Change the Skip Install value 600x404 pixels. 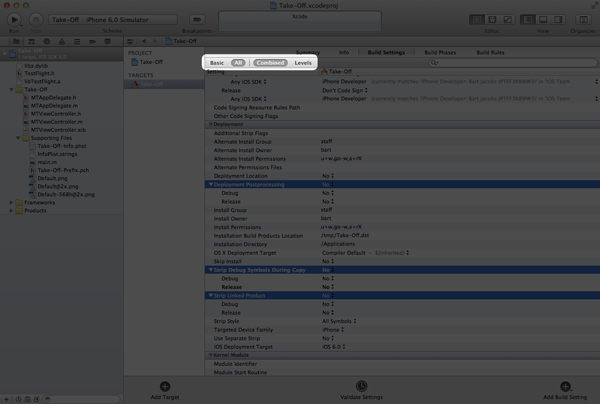point(328,261)
